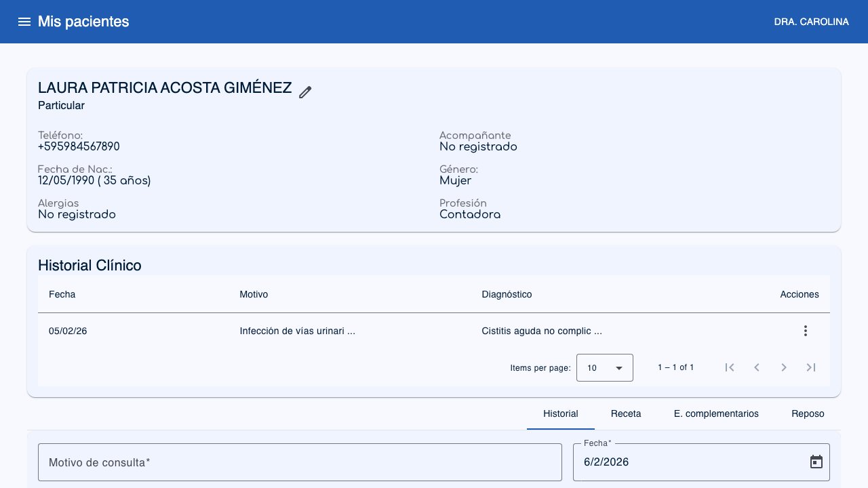
Task: Focus the Motivo de consulta field
Action: [300, 462]
